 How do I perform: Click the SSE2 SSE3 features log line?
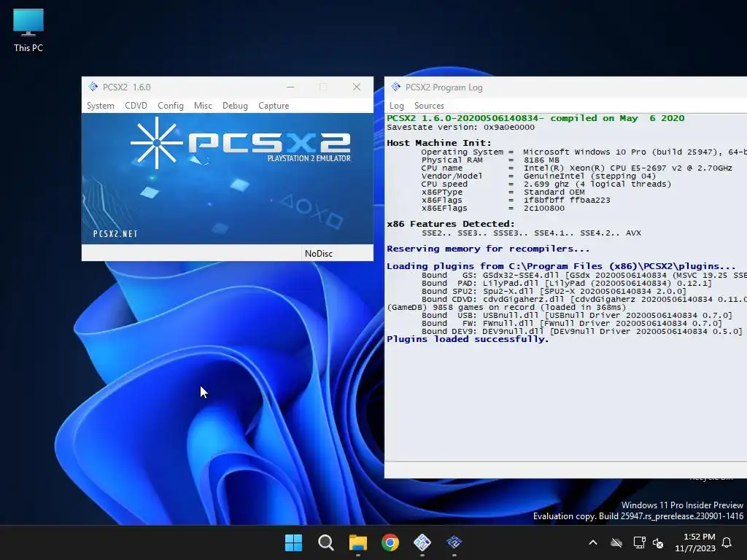coord(531,233)
